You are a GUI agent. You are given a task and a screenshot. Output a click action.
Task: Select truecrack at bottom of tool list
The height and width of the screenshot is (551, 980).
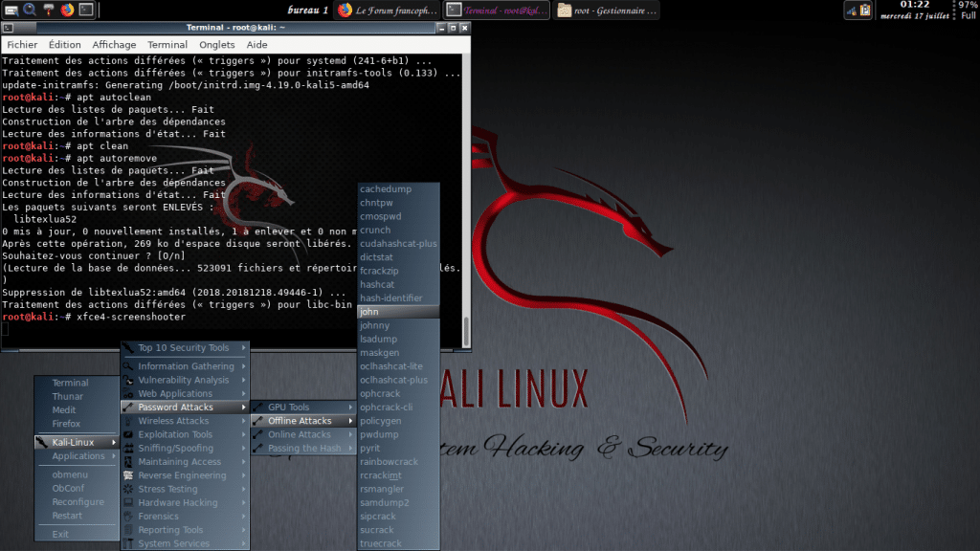(x=398, y=543)
